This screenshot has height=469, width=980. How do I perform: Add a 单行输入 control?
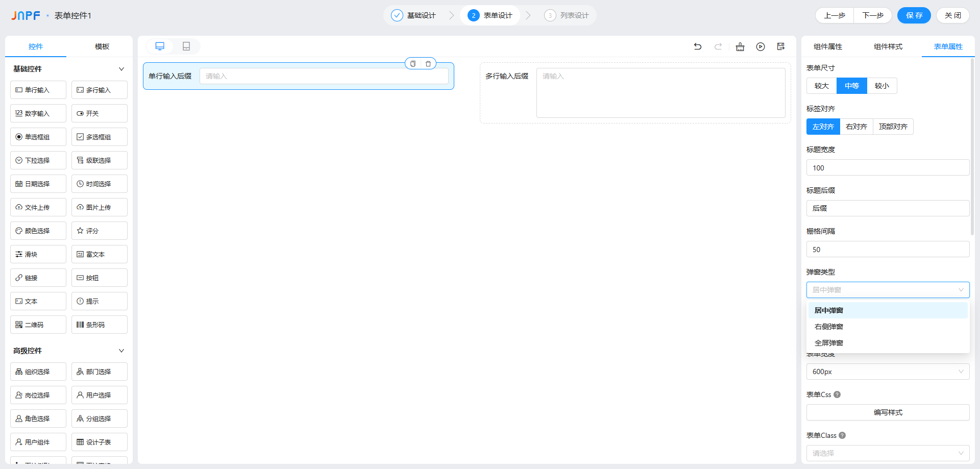(x=38, y=90)
